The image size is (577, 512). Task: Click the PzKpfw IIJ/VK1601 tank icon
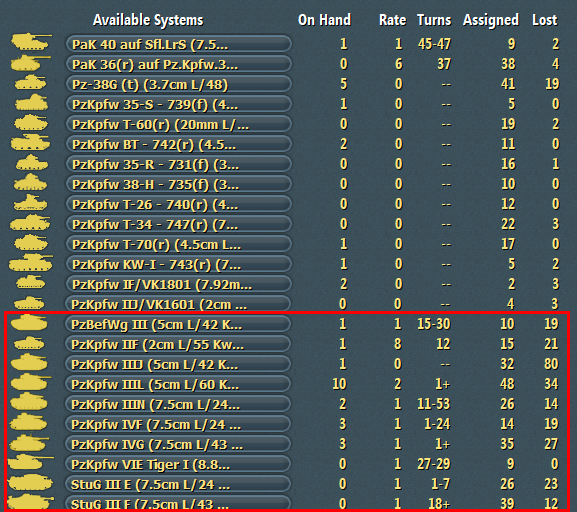29,303
